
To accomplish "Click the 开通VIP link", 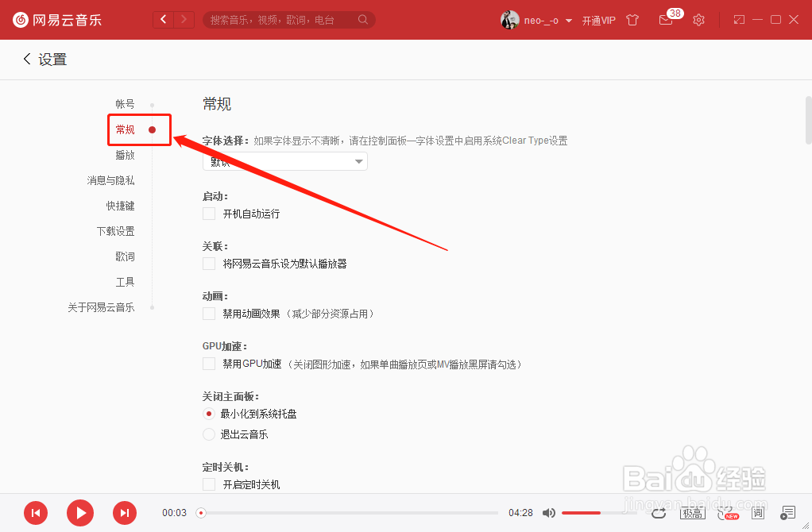I will click(x=598, y=20).
